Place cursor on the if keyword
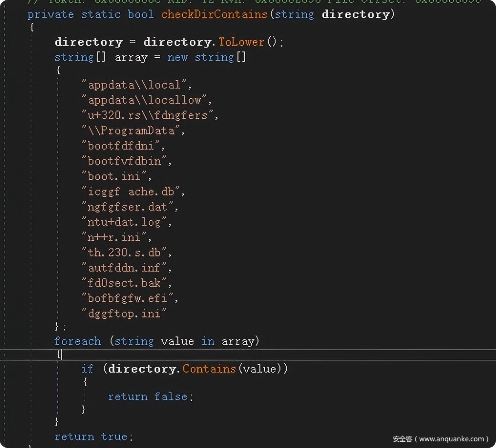Viewport: 496px width, 448px height. coord(87,369)
